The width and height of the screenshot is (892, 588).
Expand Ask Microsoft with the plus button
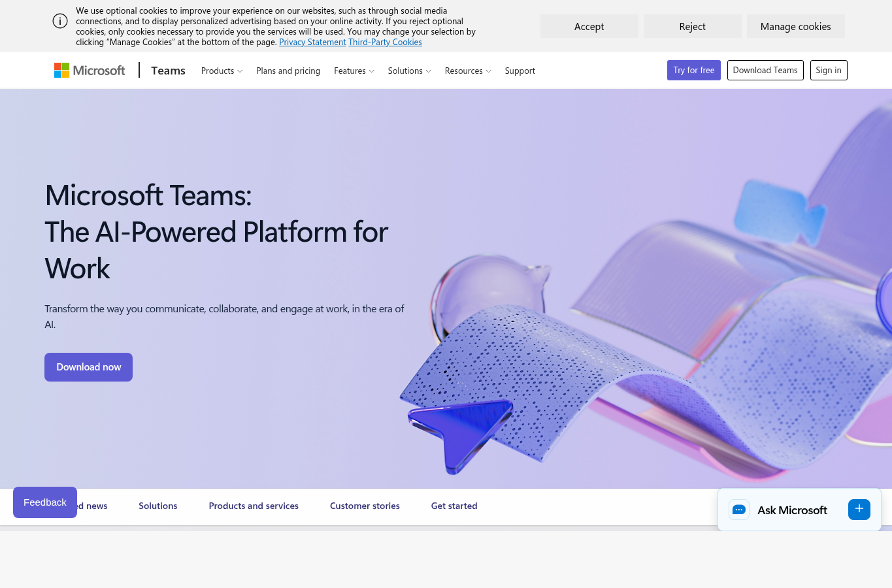[859, 509]
